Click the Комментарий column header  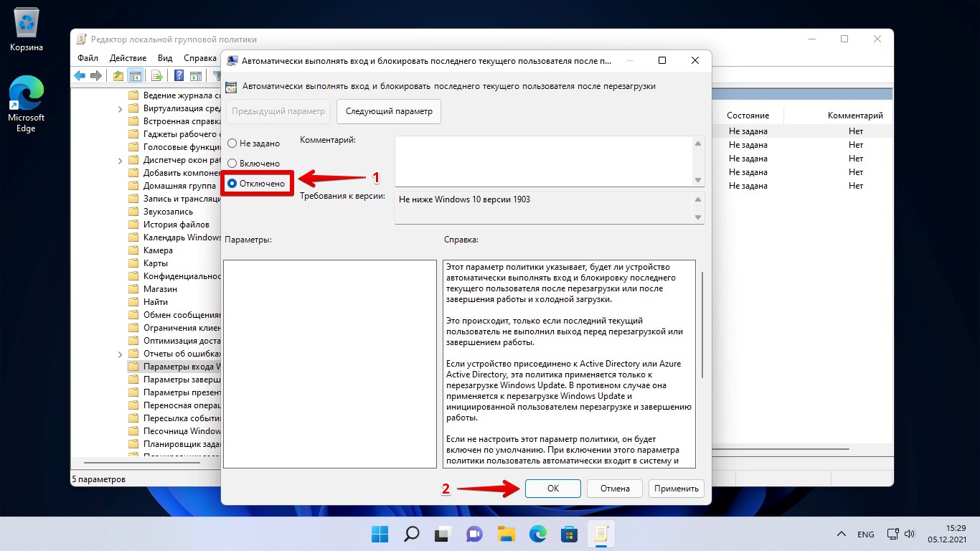[x=855, y=116]
